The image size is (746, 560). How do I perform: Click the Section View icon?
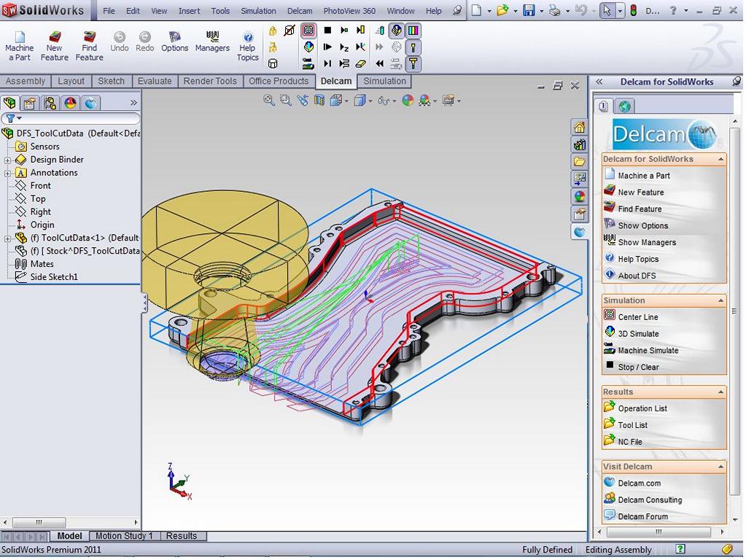(319, 100)
